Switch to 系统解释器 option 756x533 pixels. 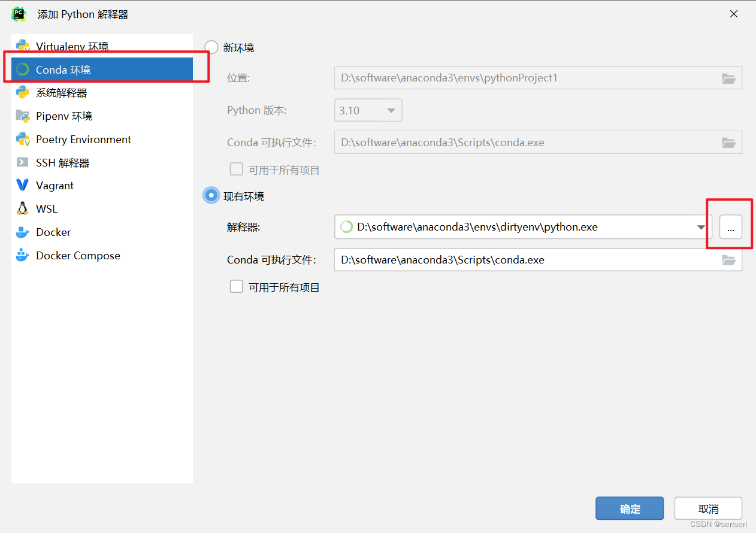click(102, 93)
